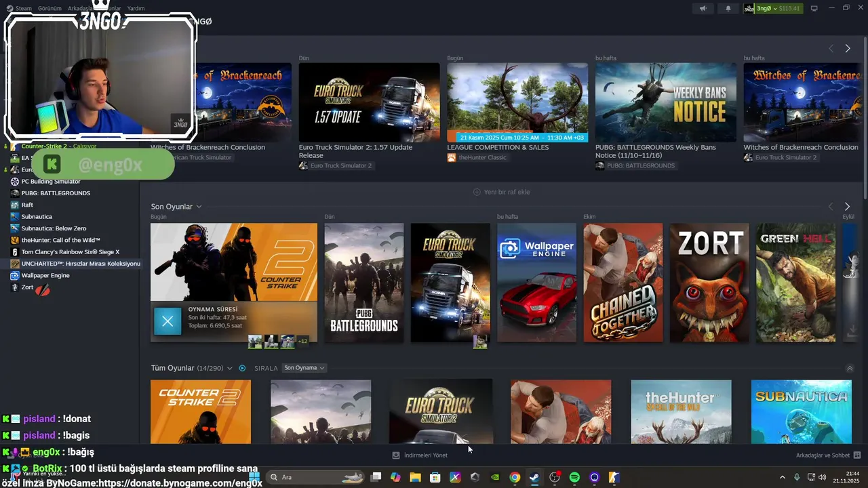Click the Big Picture display icon

[814, 8]
